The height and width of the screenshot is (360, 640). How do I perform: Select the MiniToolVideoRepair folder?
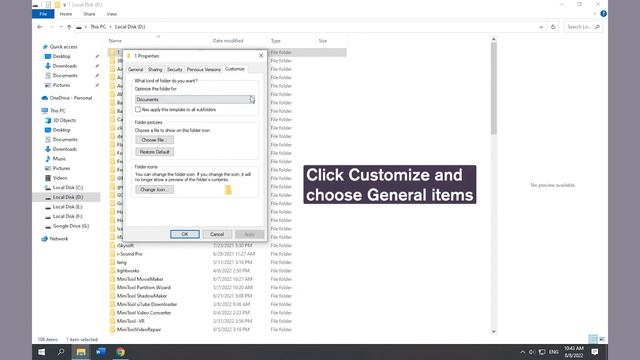coord(139,329)
